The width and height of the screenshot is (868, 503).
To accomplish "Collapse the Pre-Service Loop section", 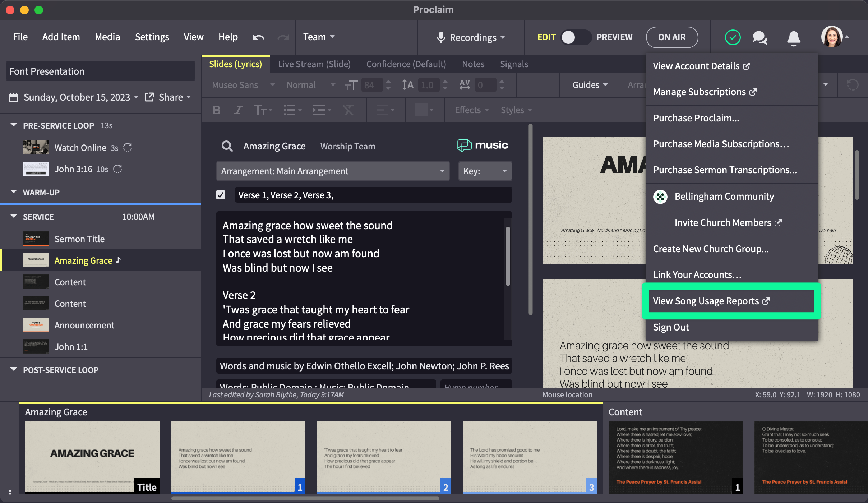I will [x=14, y=125].
